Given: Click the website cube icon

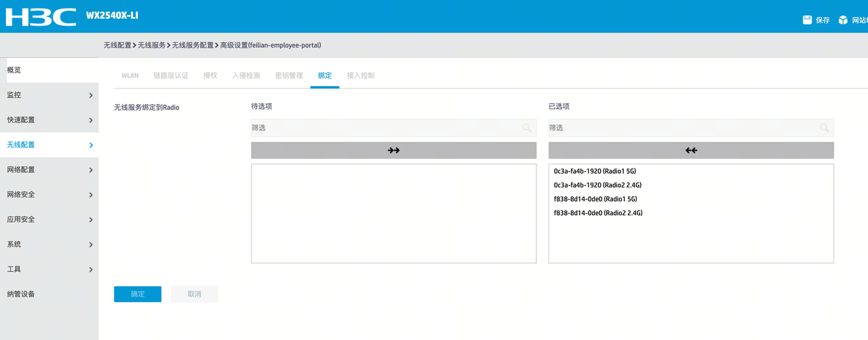Looking at the screenshot, I should (x=843, y=20).
